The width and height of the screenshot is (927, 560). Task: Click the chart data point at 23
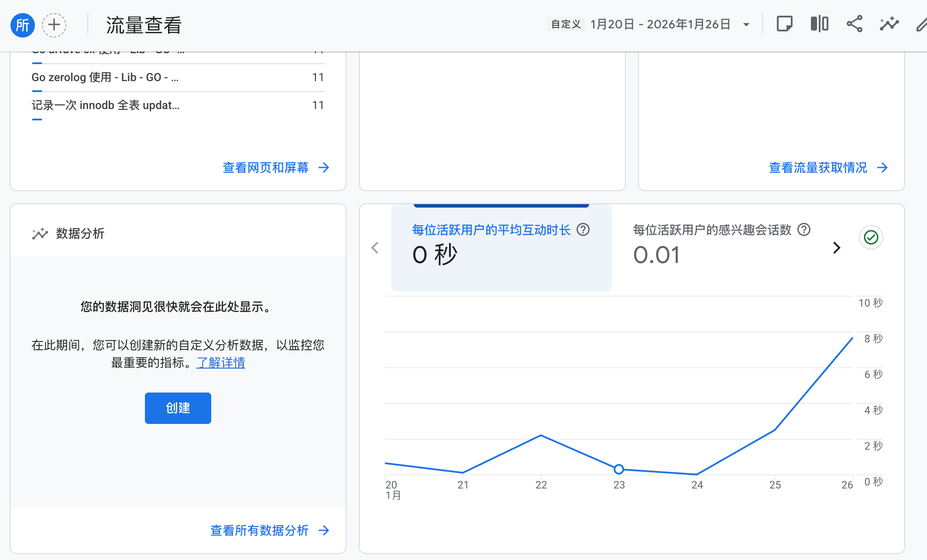[618, 469]
